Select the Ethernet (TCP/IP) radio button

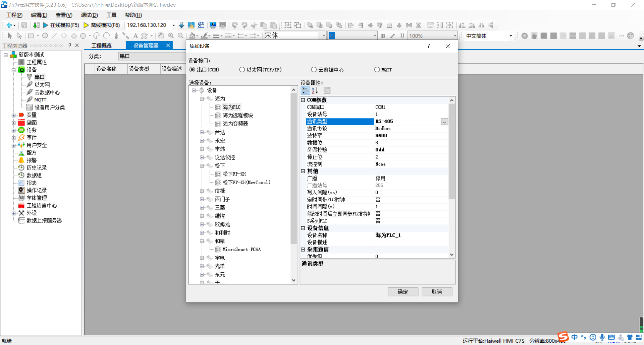coord(242,70)
